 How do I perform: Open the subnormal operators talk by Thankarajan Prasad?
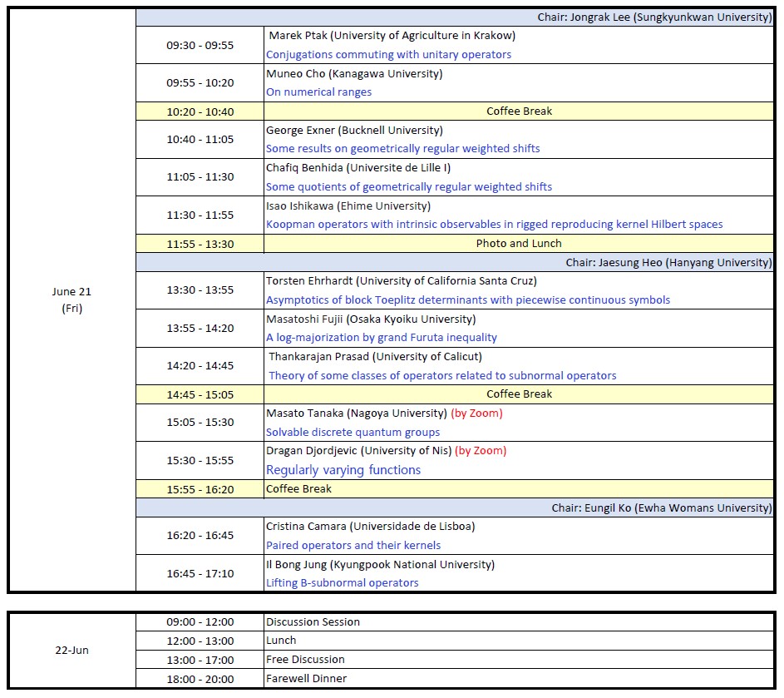click(441, 376)
